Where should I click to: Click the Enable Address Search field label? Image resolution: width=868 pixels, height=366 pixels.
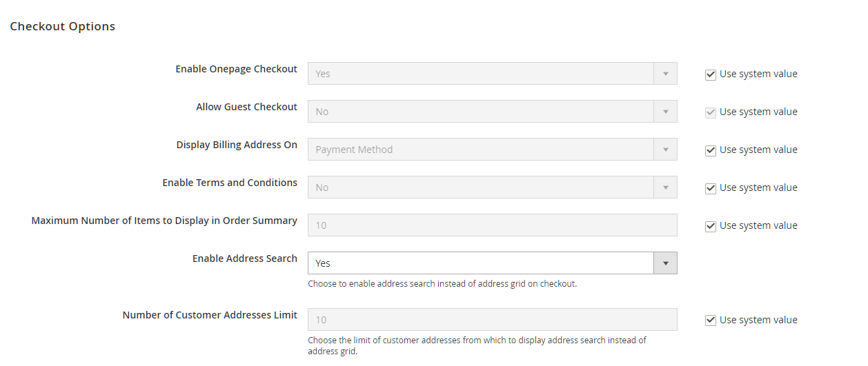click(x=244, y=258)
